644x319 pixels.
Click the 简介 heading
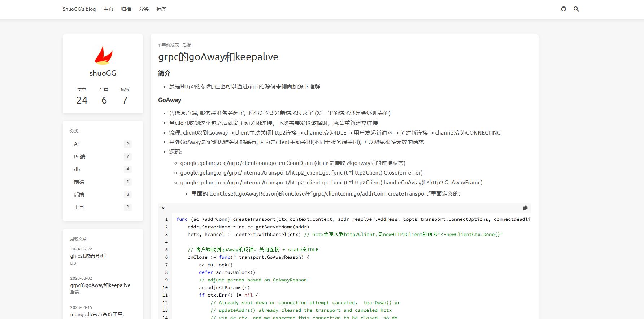pos(164,73)
